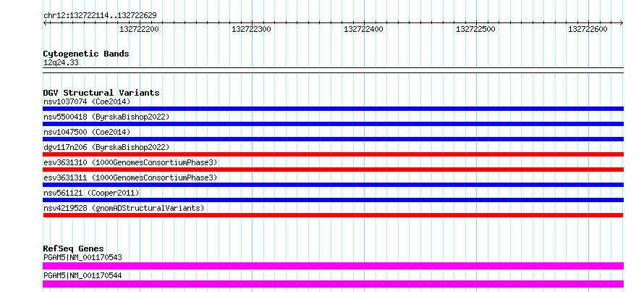Select the nsv561121 (Cooper2011) label
The width and height of the screenshot is (644, 292).
91,193
